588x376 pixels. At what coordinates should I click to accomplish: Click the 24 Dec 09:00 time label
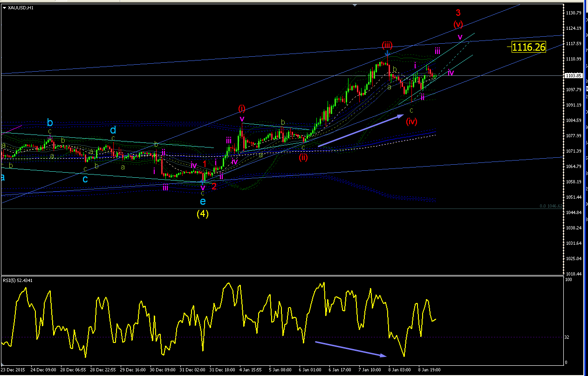(x=42, y=370)
